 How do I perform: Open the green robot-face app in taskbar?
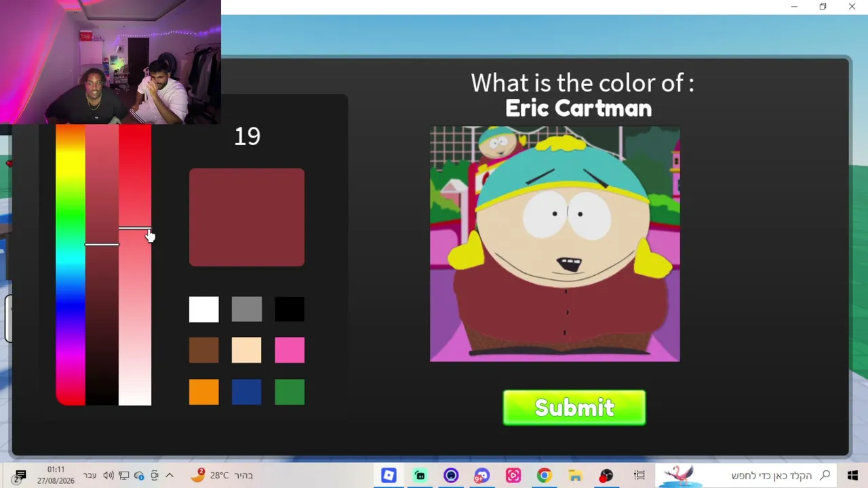coord(420,476)
